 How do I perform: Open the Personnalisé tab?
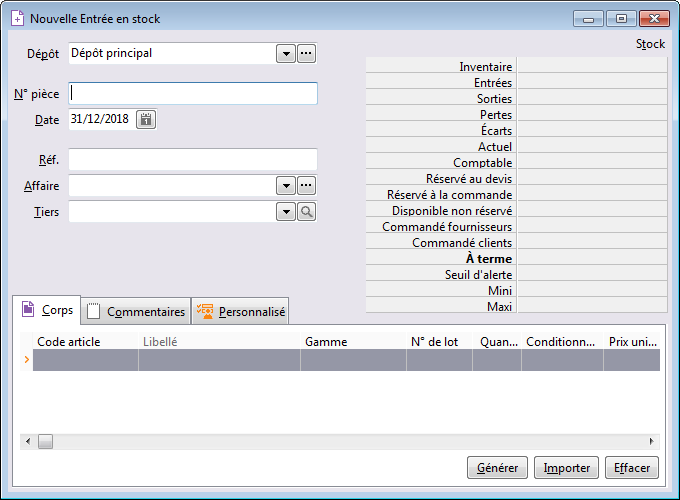[241, 311]
